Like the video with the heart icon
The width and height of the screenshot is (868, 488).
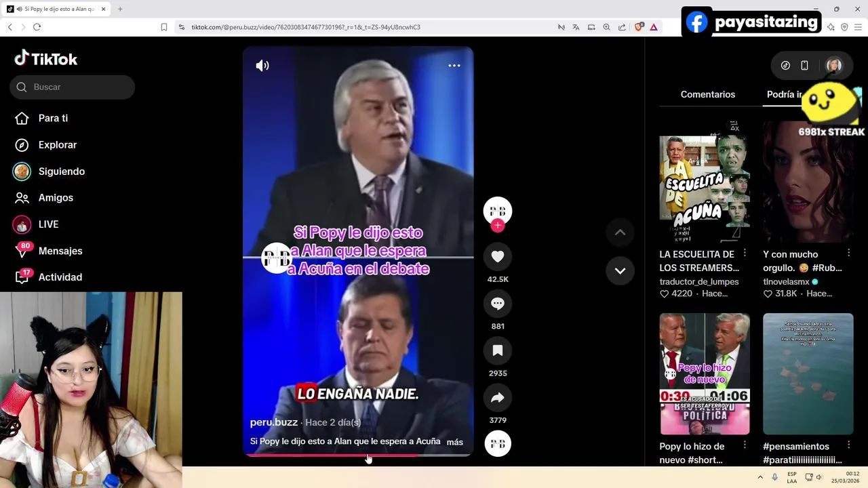tap(498, 257)
